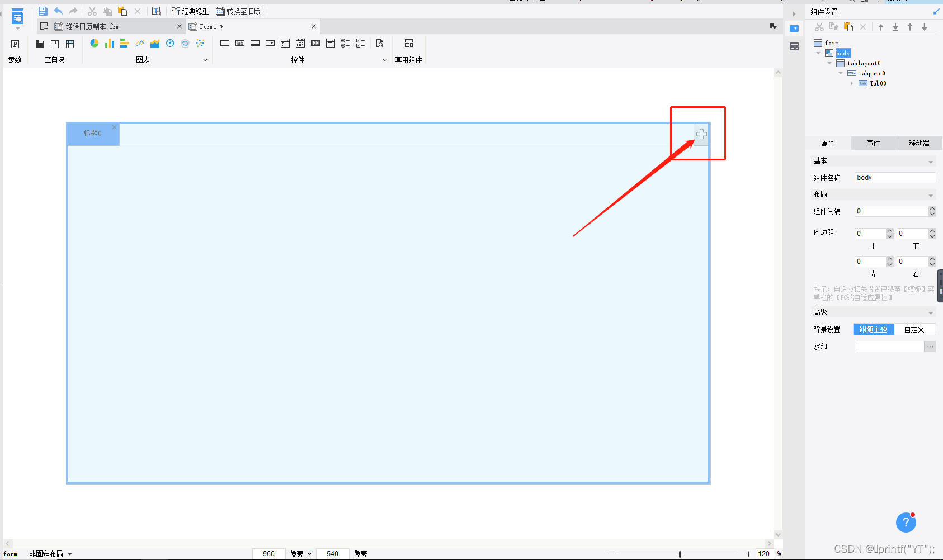Expand the Tab00 tree node
Screen dimensions: 943x560
(x=852, y=83)
